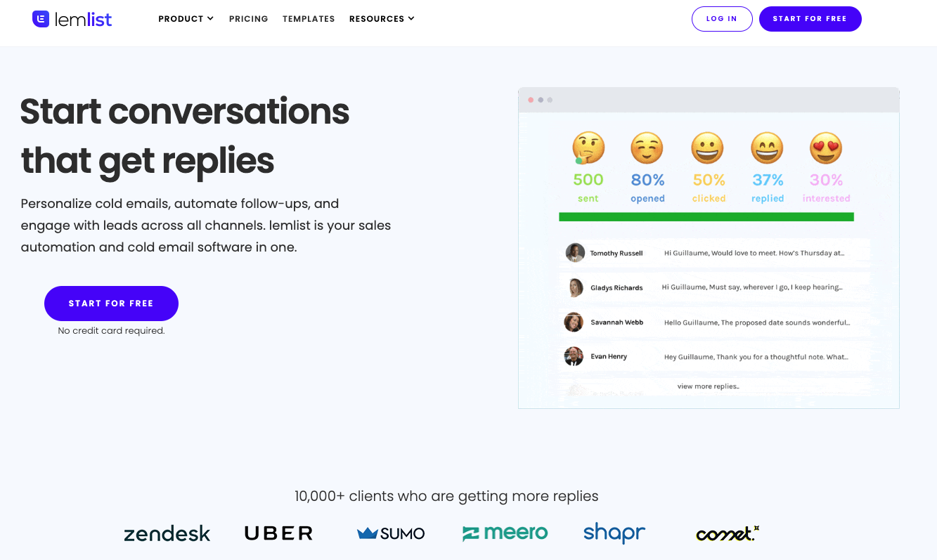Click the Meero client logo
The image size is (937, 560).
pyautogui.click(x=505, y=533)
